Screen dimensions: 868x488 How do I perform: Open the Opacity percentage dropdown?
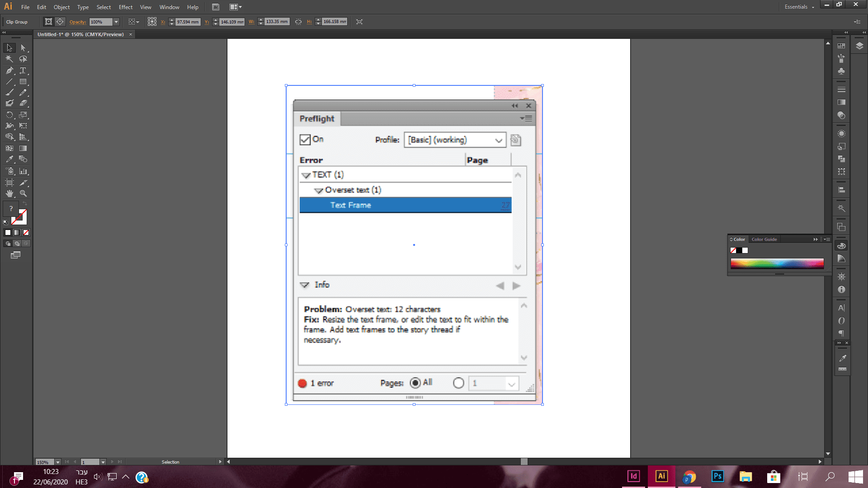click(116, 22)
